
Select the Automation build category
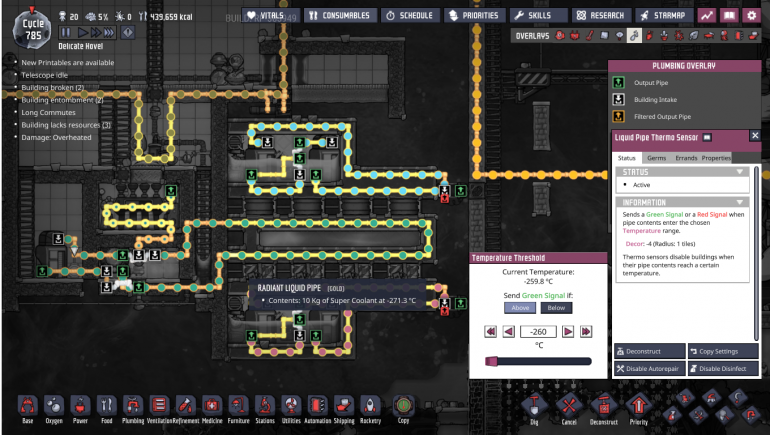coord(315,407)
